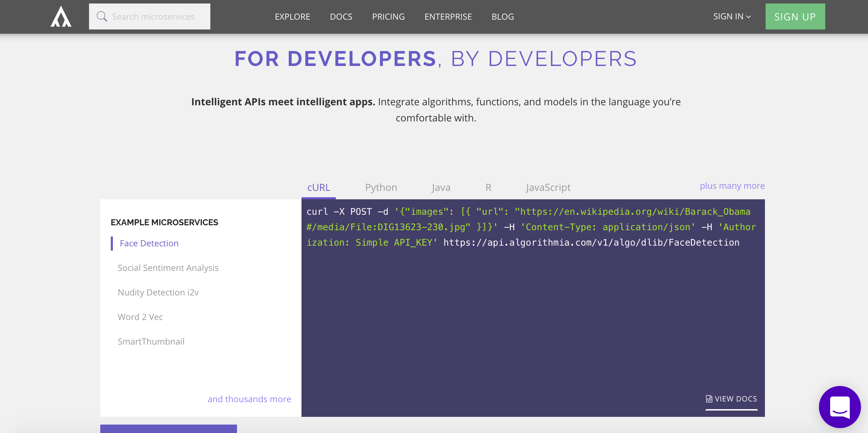Open the chat support widget
Viewport: 868px width, 433px height.
tap(840, 407)
